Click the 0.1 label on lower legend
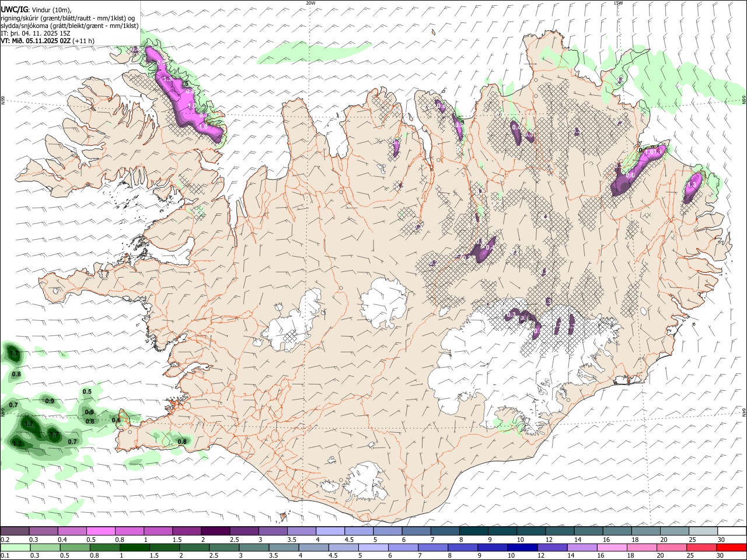The height and width of the screenshot is (560, 747). pos(4,556)
